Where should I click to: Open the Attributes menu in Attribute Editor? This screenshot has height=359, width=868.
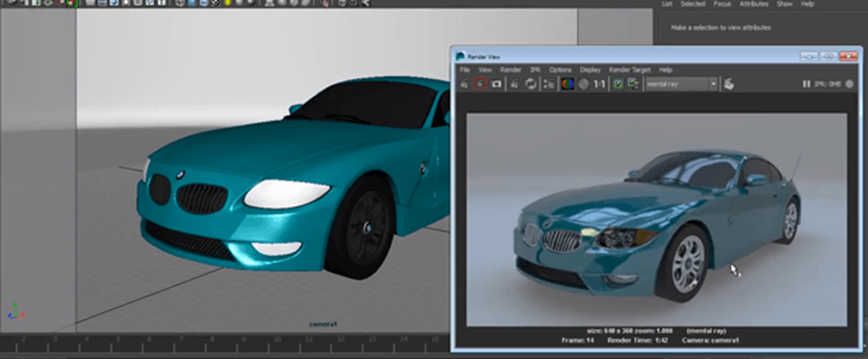754,4
